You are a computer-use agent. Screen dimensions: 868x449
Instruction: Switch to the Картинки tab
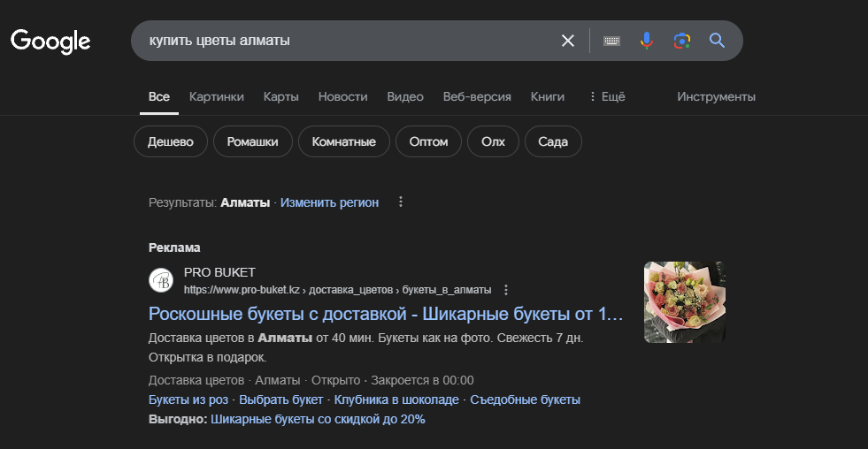click(x=217, y=96)
